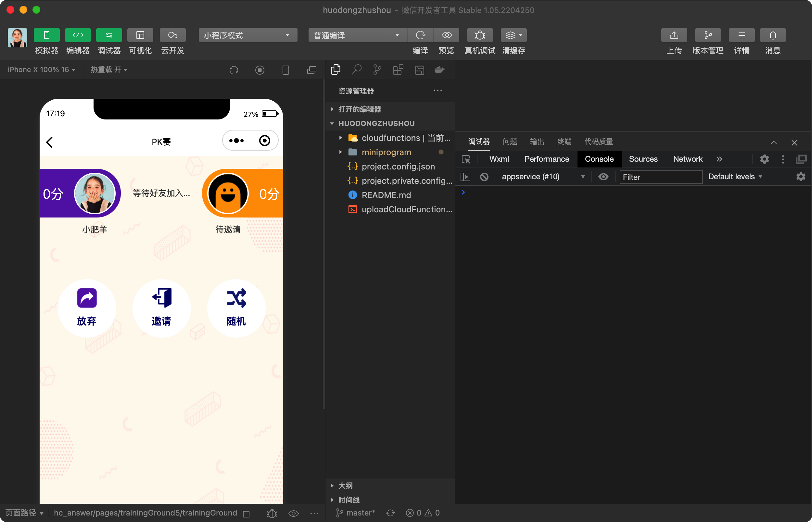The image size is (812, 522).
Task: Toggle the console eye live expression icon
Action: point(603,177)
